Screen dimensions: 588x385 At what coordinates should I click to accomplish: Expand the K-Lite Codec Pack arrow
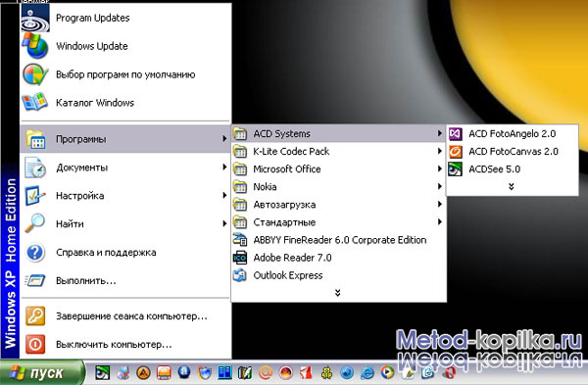tap(439, 151)
